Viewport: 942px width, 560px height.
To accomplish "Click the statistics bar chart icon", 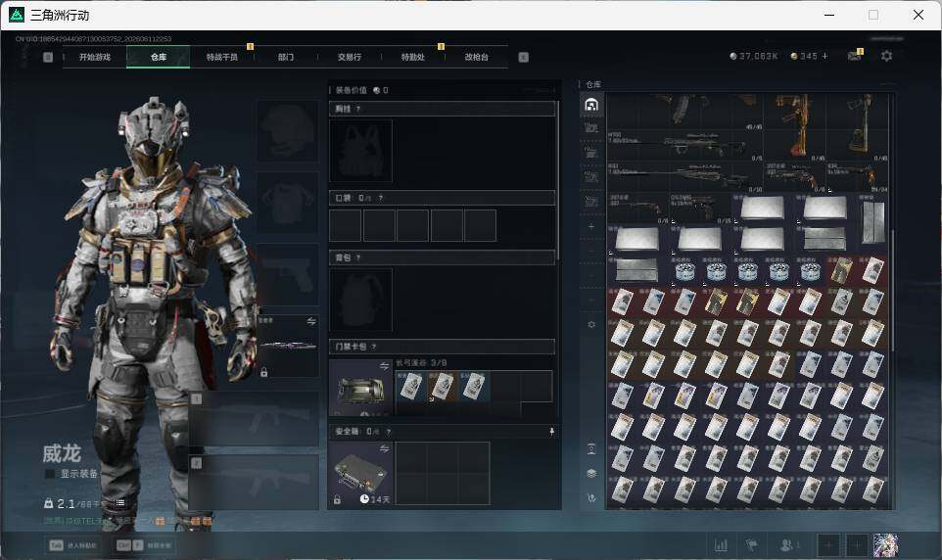I will point(721,545).
